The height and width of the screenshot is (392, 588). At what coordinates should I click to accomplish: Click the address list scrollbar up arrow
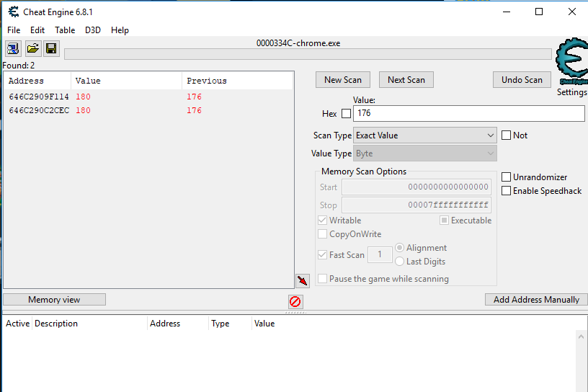pyautogui.click(x=582, y=337)
